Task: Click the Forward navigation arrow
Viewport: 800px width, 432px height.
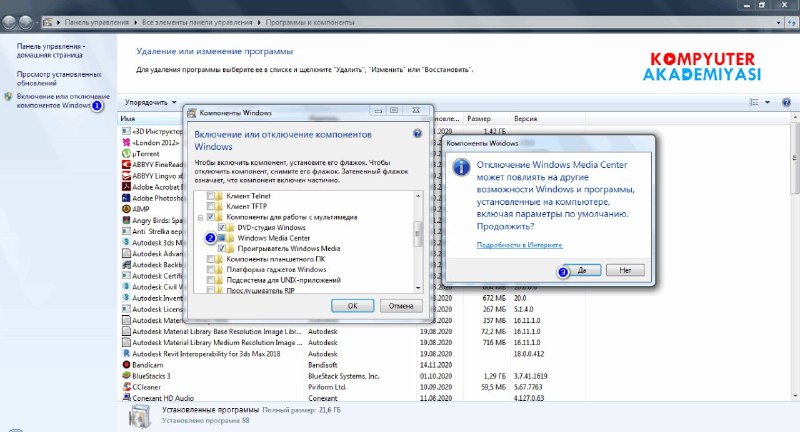Action: (26, 22)
